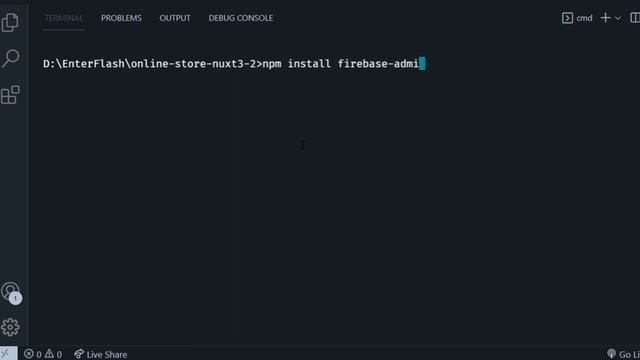Screen dimensions: 640x360
Task: Switch to the TERMINAL tab
Action: click(64, 18)
